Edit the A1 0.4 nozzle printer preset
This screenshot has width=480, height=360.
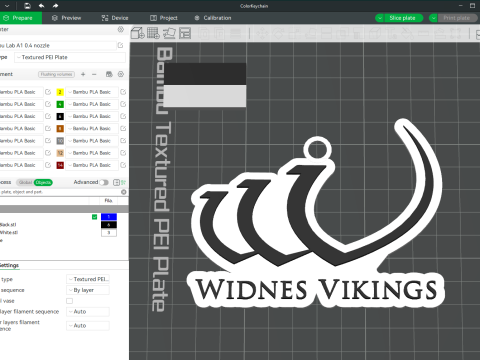[120, 45]
